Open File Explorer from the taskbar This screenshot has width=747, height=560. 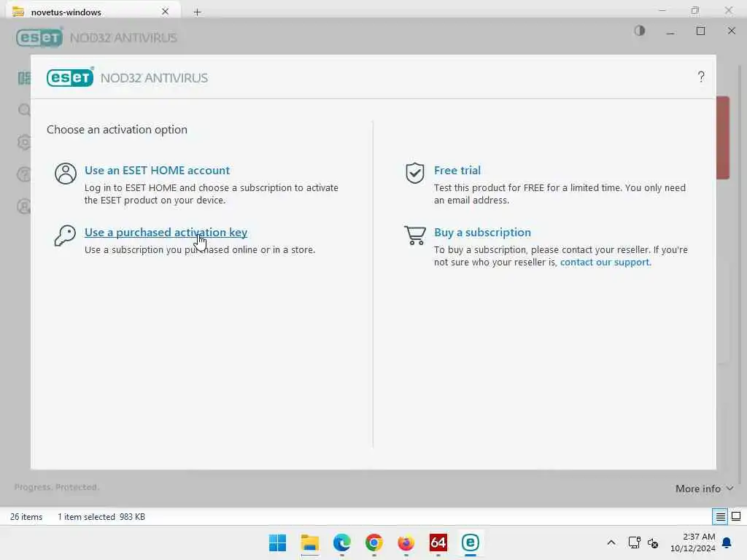coord(309,542)
